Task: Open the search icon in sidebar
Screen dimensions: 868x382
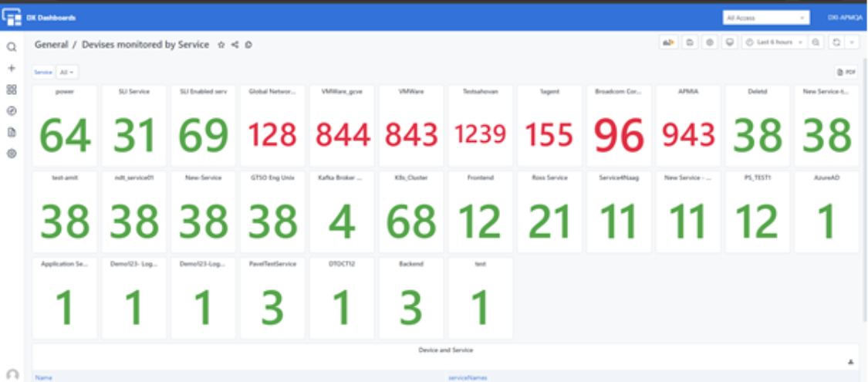Action: pyautogui.click(x=12, y=47)
